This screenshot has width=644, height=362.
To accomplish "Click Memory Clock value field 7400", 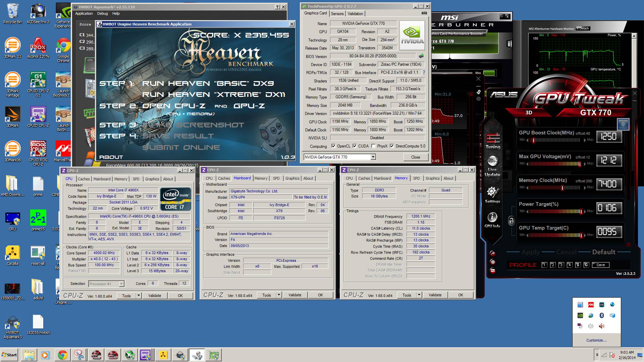I will click(x=609, y=184).
